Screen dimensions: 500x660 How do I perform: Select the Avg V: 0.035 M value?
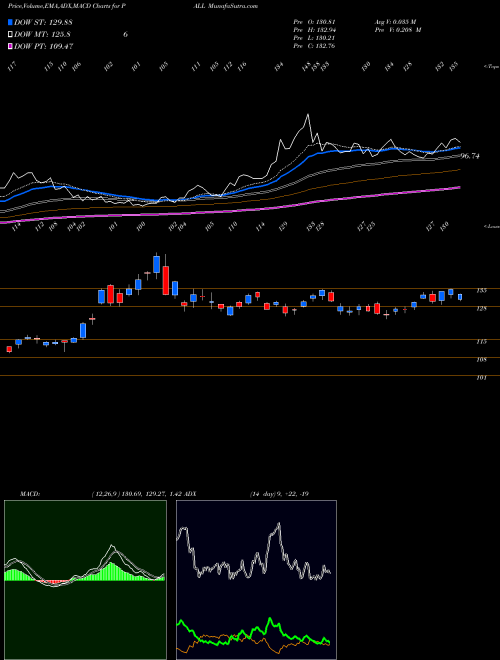pos(395,22)
